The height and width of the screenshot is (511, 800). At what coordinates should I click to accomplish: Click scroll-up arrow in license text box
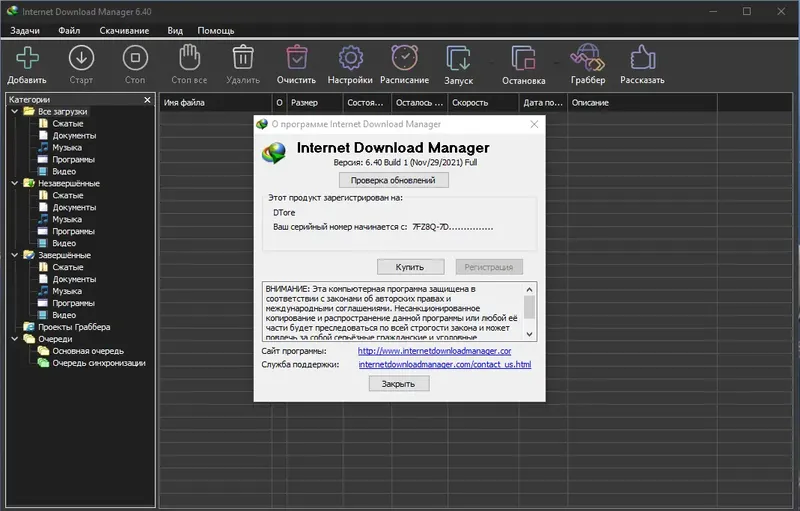coord(530,289)
